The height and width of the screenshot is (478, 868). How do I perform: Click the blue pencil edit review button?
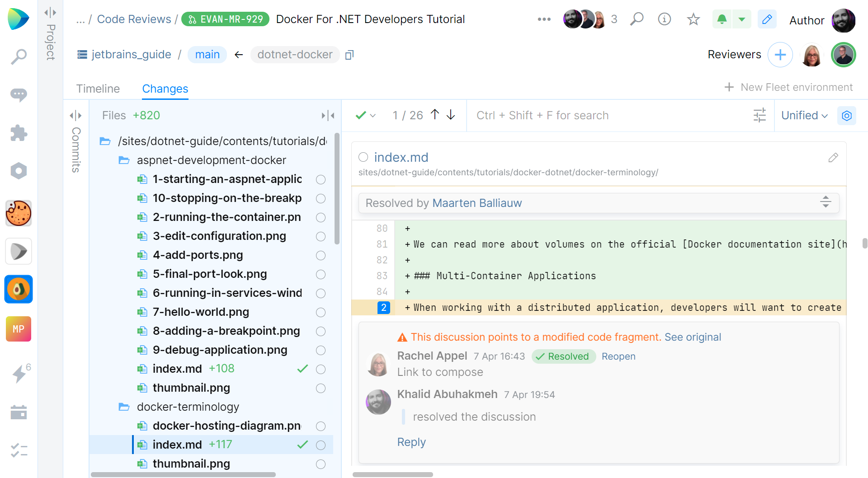767,19
